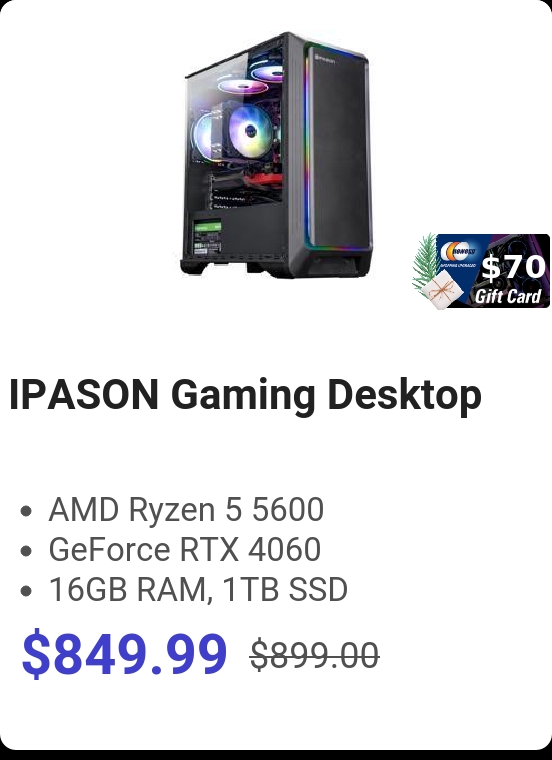Click the crossed-out $899.00 original price
Viewport: 552px width, 760px height.
click(315, 655)
